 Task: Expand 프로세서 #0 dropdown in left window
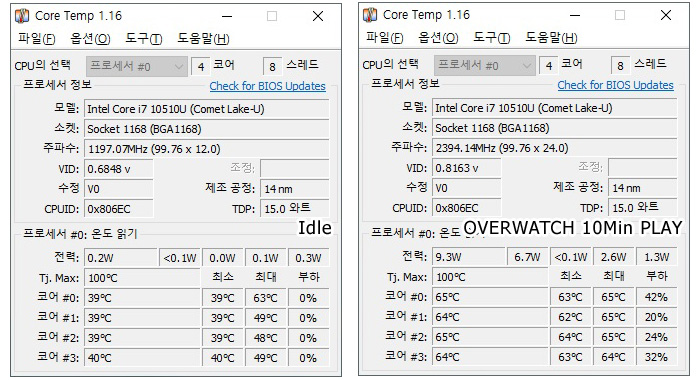(137, 67)
